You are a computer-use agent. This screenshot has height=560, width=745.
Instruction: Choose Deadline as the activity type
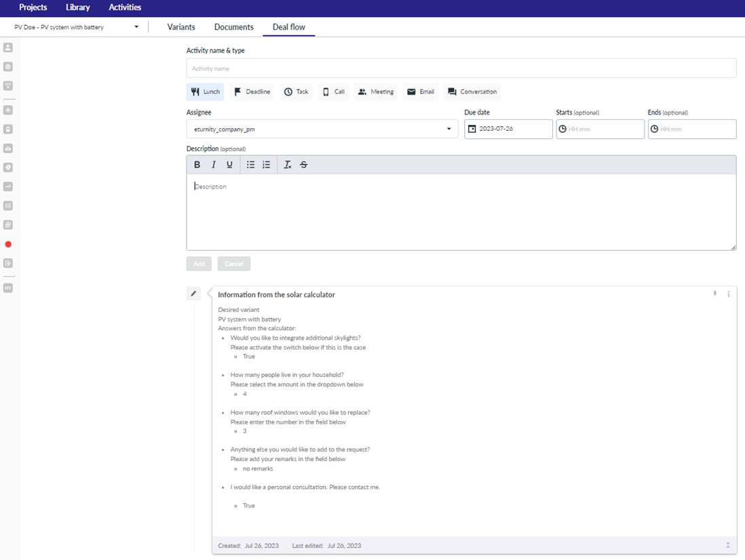click(x=252, y=92)
